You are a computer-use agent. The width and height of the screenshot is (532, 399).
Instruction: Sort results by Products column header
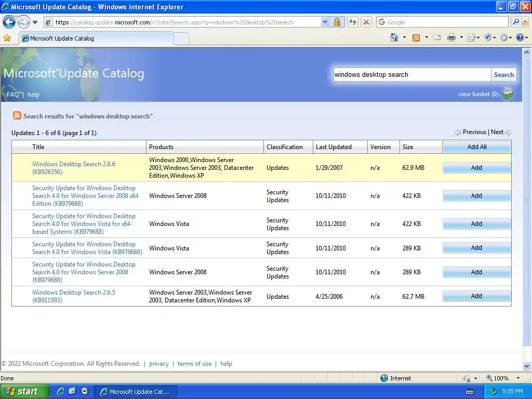point(161,147)
